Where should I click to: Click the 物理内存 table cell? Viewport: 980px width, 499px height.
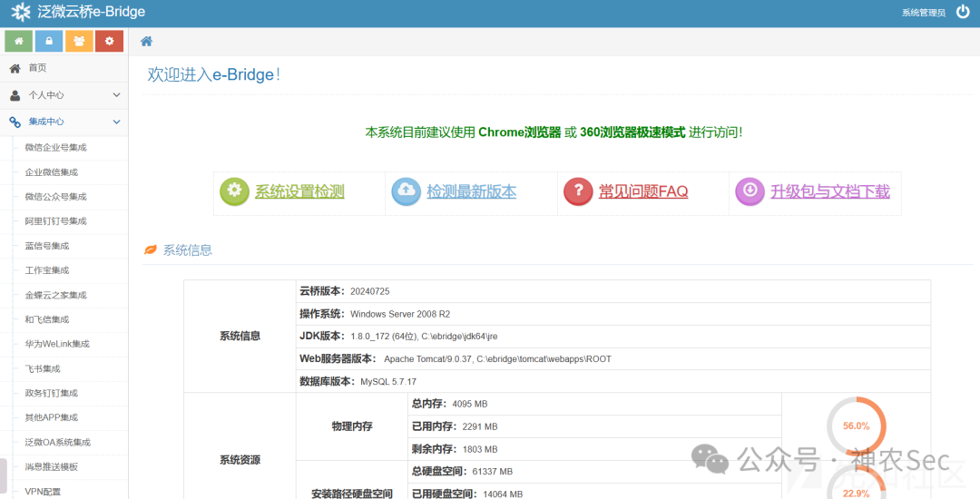click(x=352, y=426)
